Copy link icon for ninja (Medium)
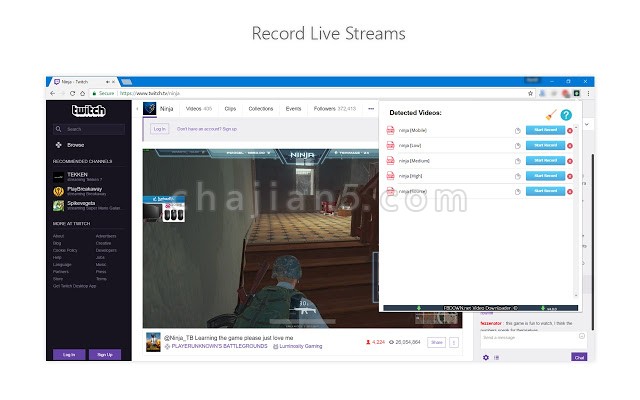The width and height of the screenshot is (640, 400). pyautogui.click(x=518, y=161)
